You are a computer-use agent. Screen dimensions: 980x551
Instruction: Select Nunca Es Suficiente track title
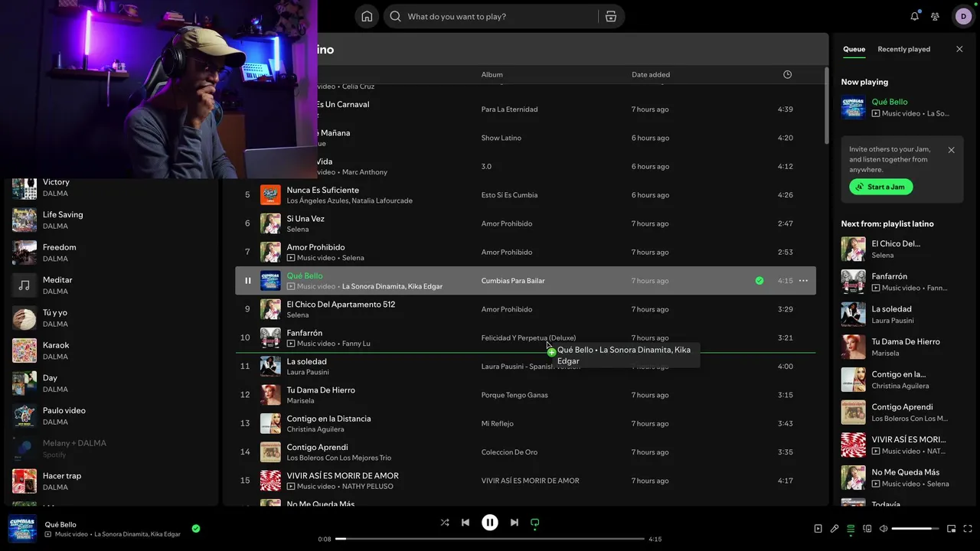[322, 190]
